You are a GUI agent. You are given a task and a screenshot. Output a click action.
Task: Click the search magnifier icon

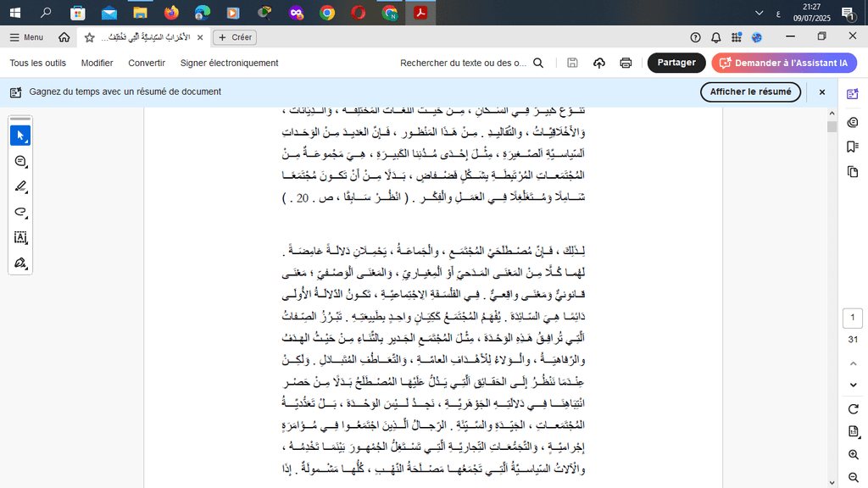click(538, 63)
